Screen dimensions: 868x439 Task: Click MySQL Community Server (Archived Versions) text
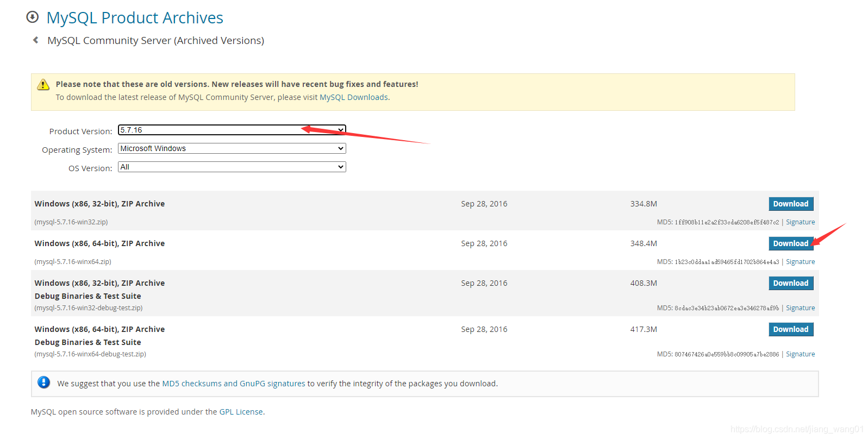(x=155, y=41)
